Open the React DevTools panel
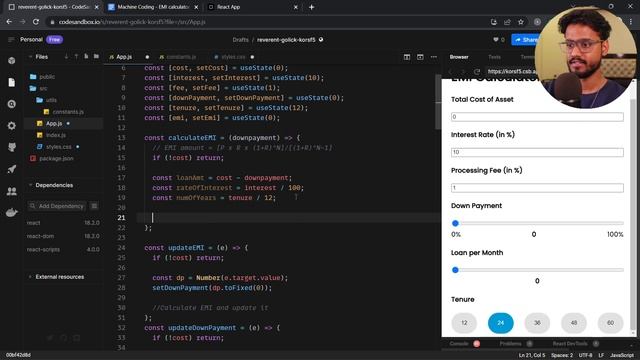 pos(570,344)
